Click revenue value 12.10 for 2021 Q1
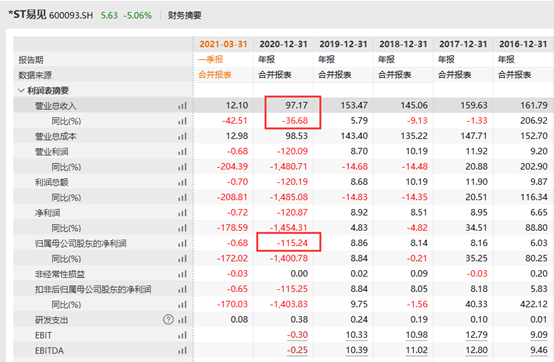Viewport: 554px width, 362px height. tap(237, 105)
